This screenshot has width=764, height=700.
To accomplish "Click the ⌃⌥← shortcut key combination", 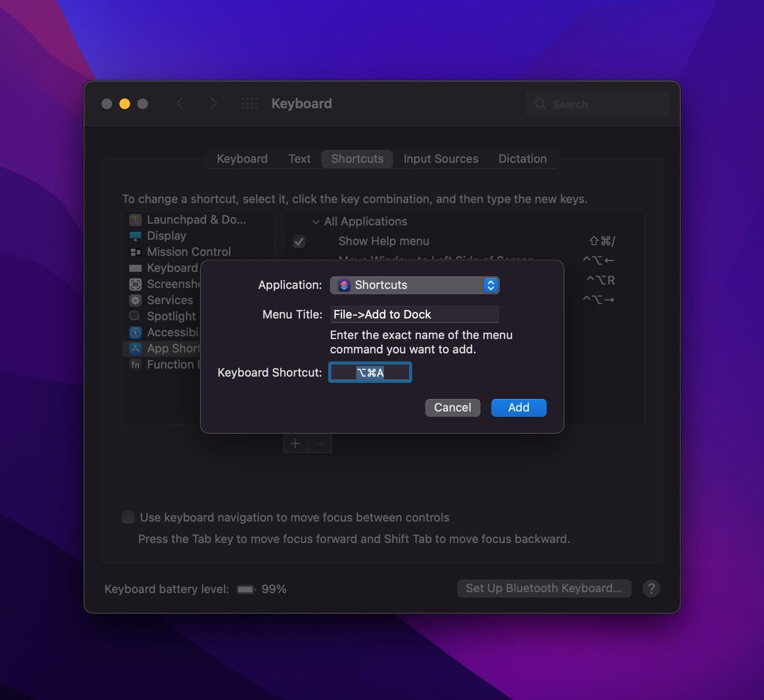I will [599, 260].
